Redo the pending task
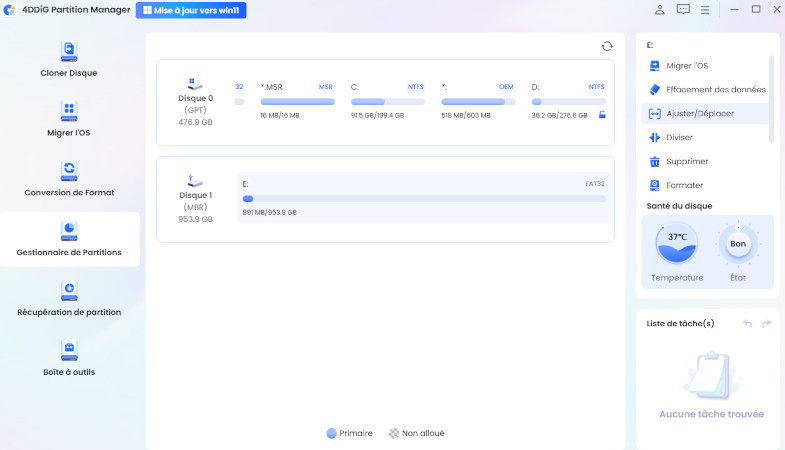The height and width of the screenshot is (450, 785). pyautogui.click(x=766, y=323)
